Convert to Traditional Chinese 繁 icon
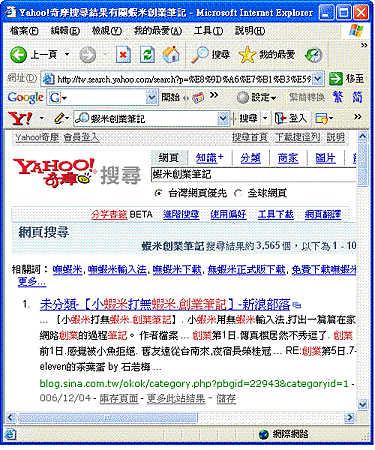 tap(338, 97)
